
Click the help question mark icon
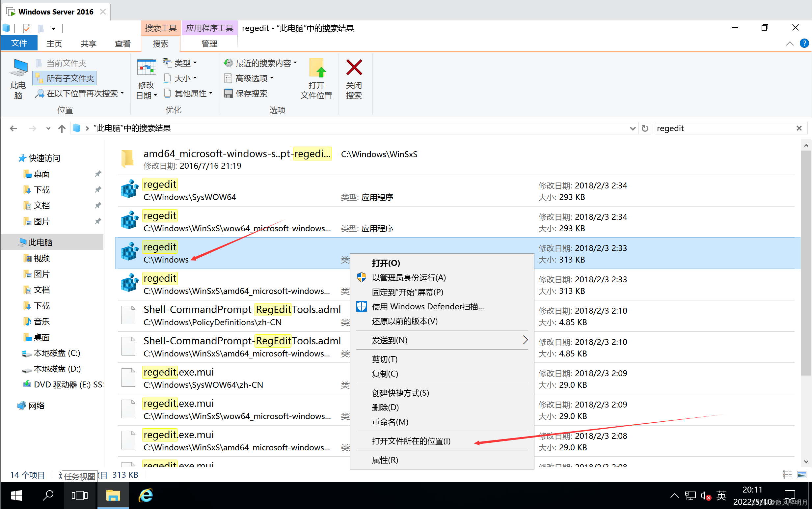tap(804, 43)
